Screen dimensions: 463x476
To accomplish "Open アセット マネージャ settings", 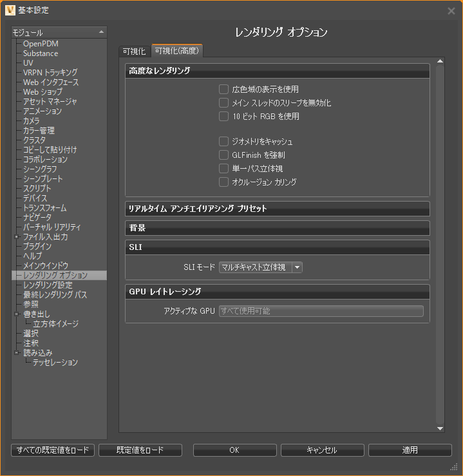I will point(50,102).
